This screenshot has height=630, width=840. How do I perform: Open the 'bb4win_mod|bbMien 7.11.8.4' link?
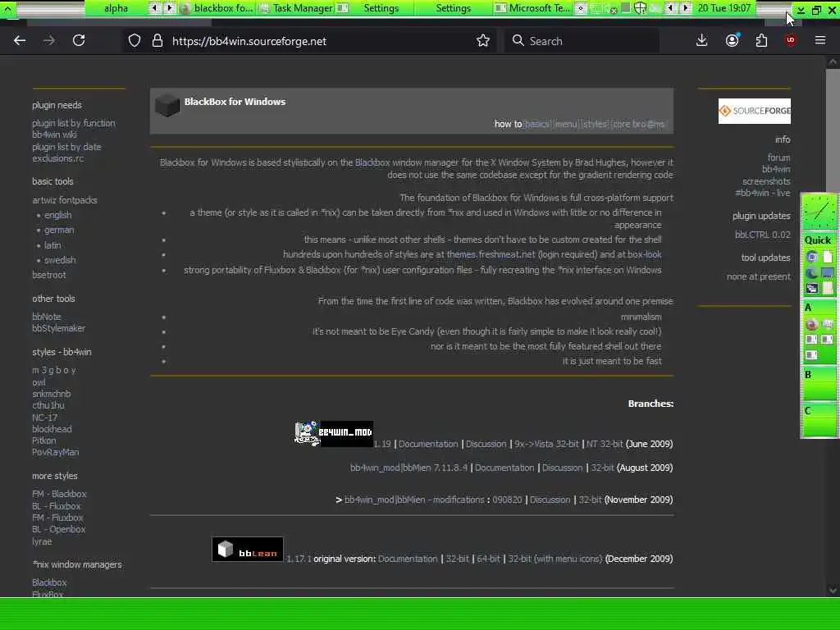point(409,468)
